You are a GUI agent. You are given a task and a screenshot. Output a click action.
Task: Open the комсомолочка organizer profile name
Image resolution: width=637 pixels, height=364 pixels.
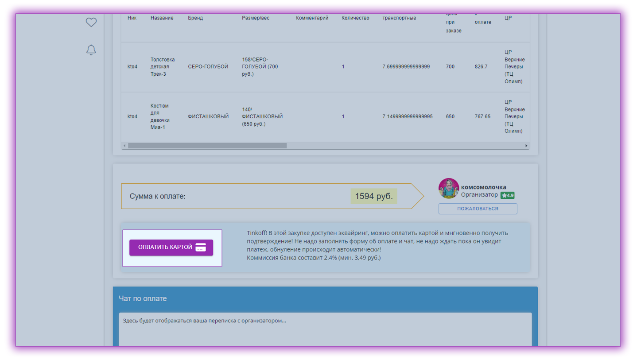483,187
